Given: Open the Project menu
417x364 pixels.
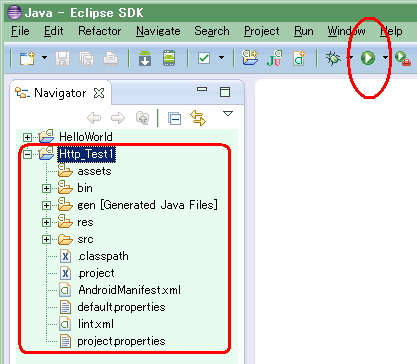Looking at the screenshot, I should pos(262,31).
